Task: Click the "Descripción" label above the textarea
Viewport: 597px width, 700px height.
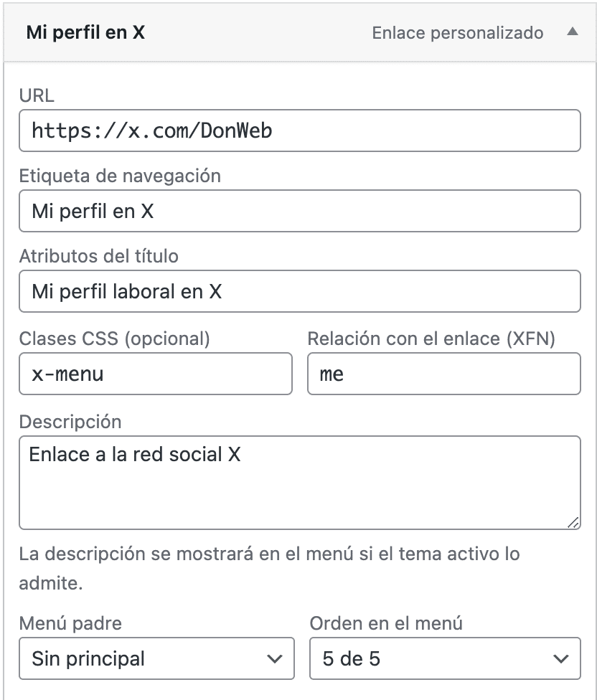Action: click(70, 422)
